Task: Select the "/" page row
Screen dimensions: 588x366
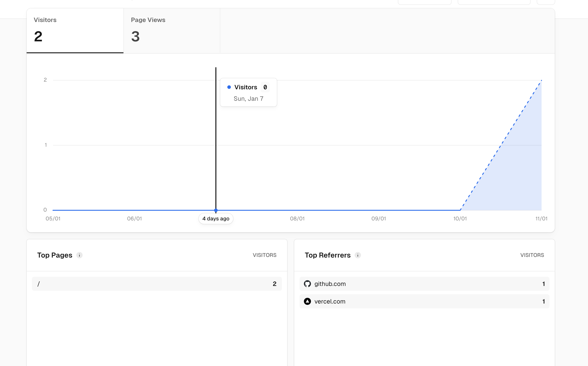Action: pos(157,284)
